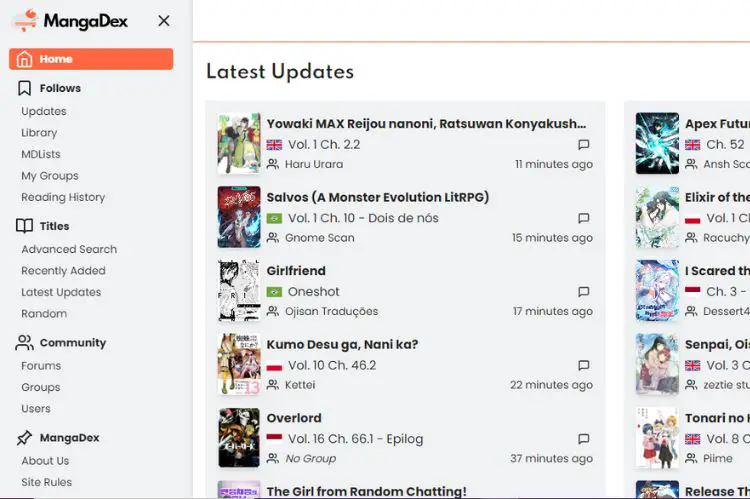The height and width of the screenshot is (499, 750).
Task: Click Polish flag on Kumo Desu ga
Action: point(274,366)
